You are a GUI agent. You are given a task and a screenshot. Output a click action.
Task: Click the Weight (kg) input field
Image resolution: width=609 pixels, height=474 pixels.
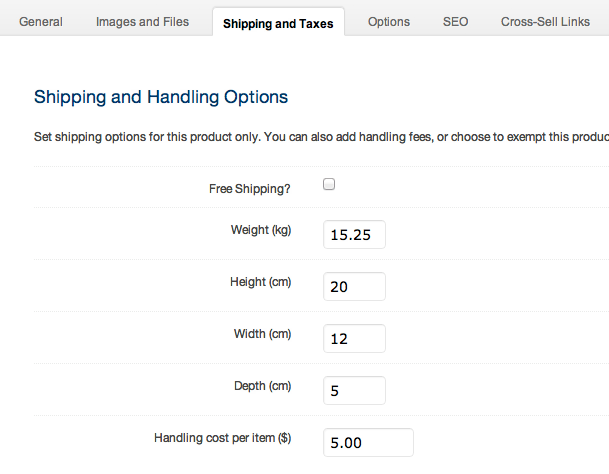(354, 235)
